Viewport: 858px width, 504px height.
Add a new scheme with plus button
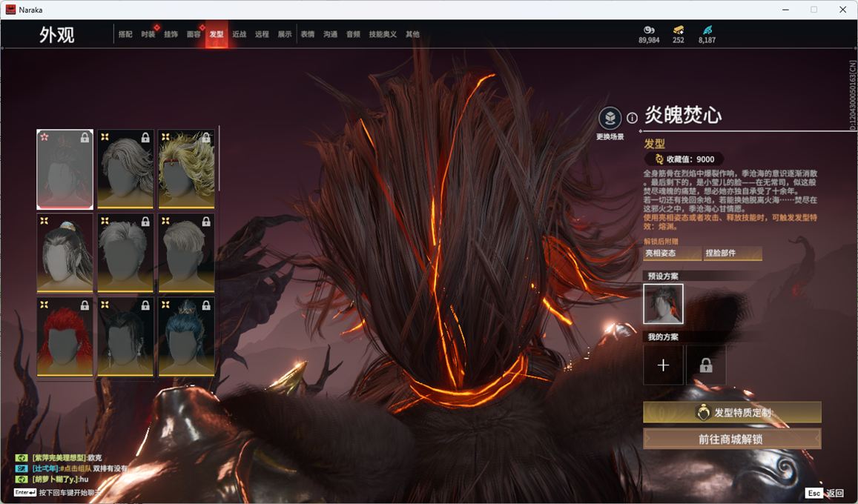(663, 365)
